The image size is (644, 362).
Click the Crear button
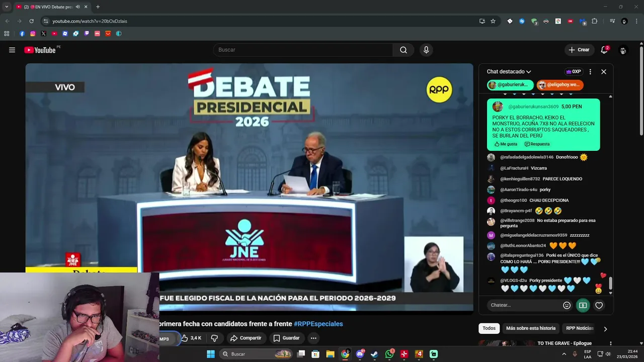pyautogui.click(x=579, y=50)
